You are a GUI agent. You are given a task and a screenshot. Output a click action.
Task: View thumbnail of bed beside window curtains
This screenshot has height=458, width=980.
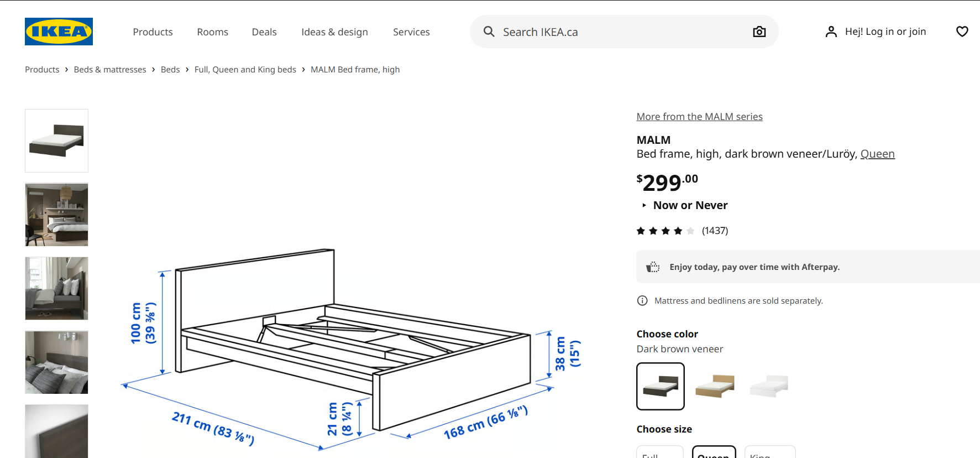[56, 288]
